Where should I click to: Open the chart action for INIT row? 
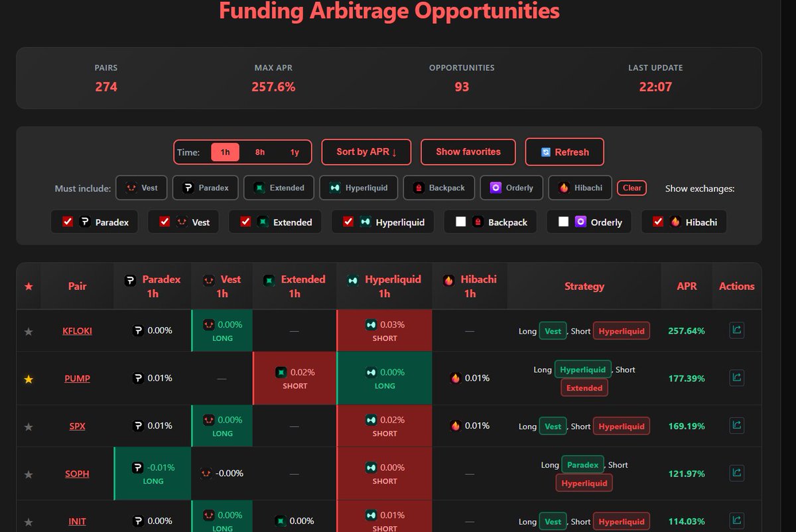pos(736,521)
